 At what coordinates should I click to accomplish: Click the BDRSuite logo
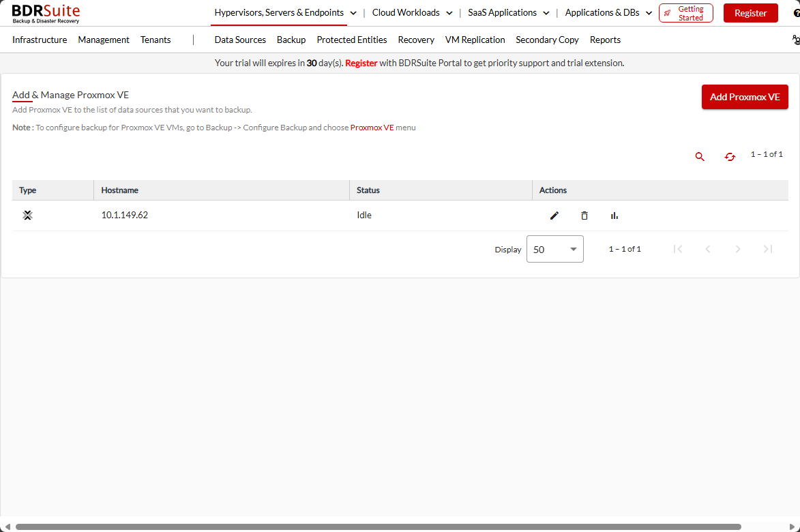45,13
